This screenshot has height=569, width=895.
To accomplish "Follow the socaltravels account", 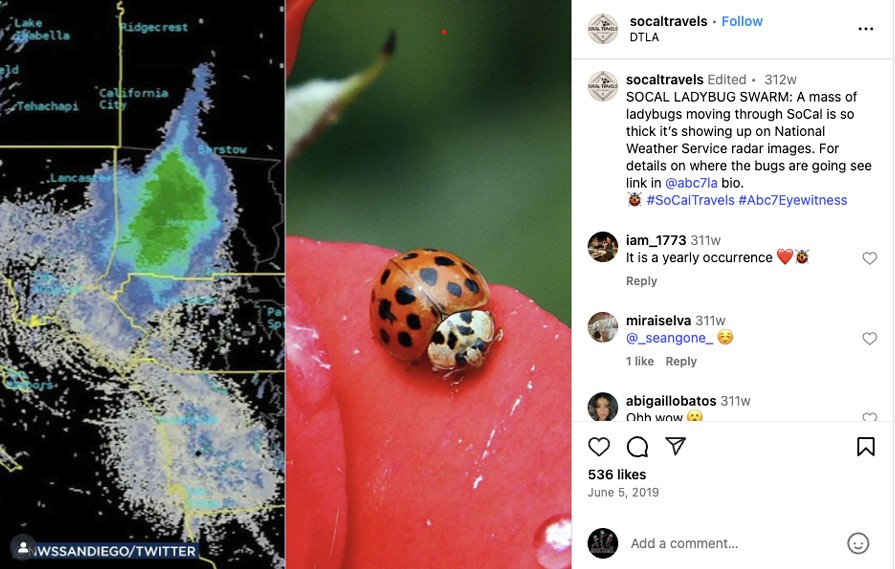I will tap(741, 21).
